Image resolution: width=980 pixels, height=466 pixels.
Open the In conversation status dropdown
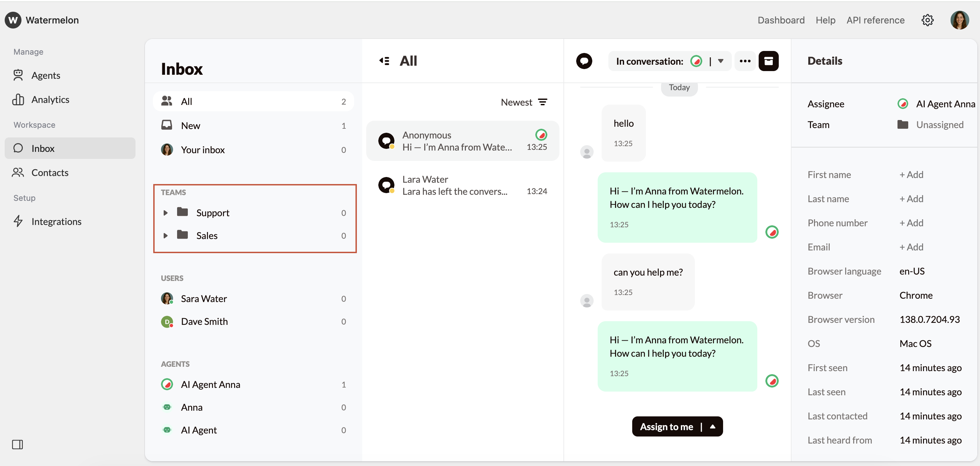click(721, 61)
